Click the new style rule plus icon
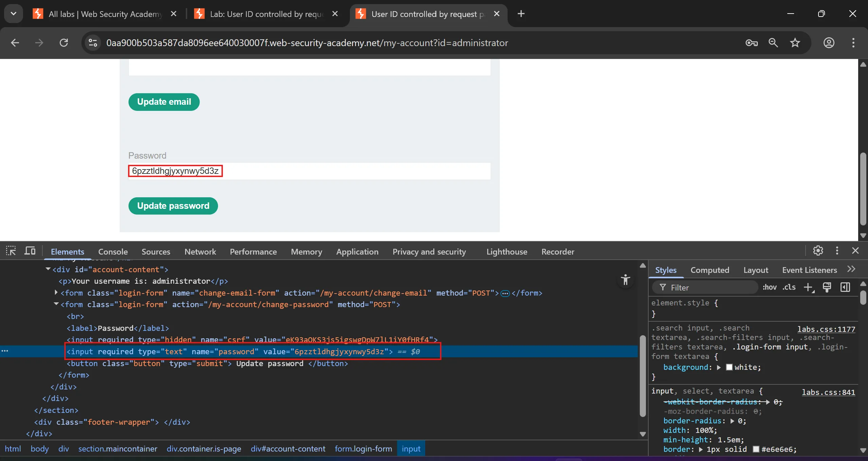This screenshot has width=868, height=461. (x=809, y=287)
